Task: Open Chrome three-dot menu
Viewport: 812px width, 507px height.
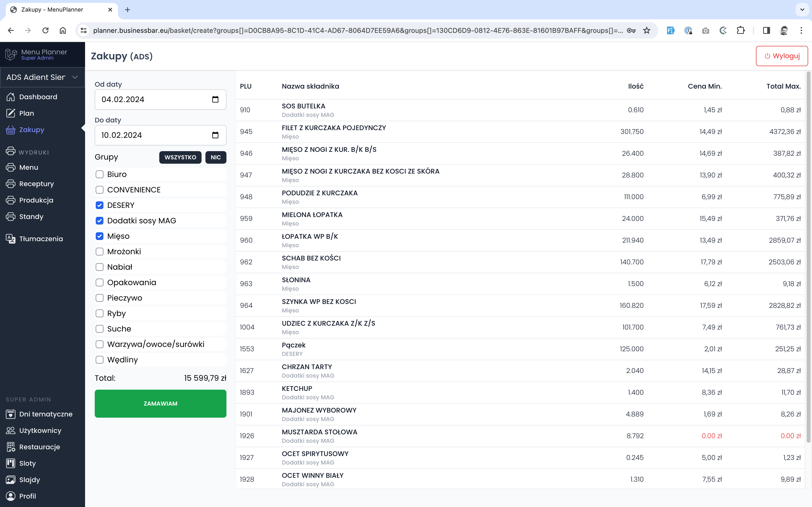Action: [801, 30]
